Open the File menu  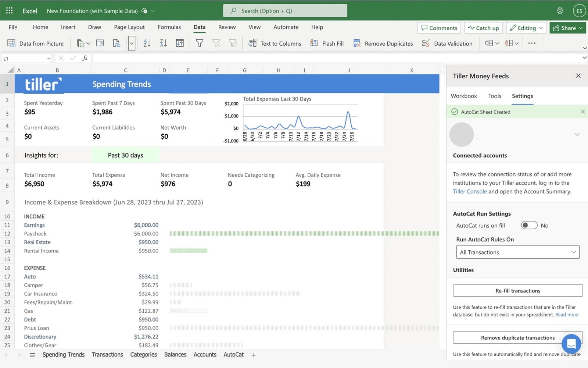(13, 27)
